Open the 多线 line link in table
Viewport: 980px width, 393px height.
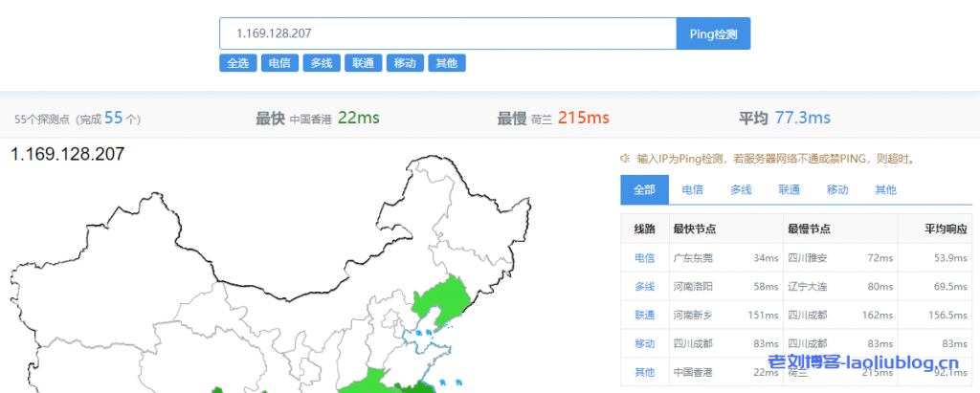coord(644,287)
